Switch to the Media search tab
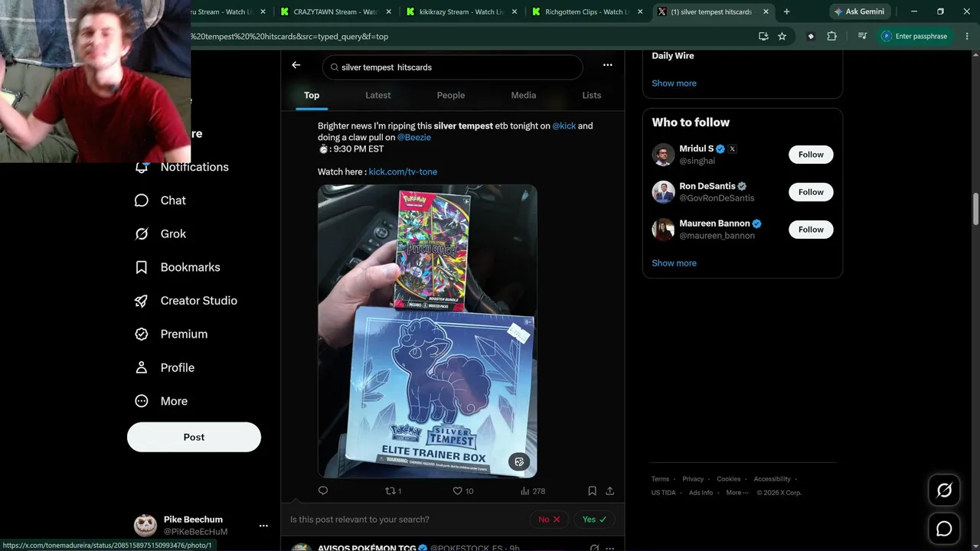Image resolution: width=980 pixels, height=551 pixels. 524,96
